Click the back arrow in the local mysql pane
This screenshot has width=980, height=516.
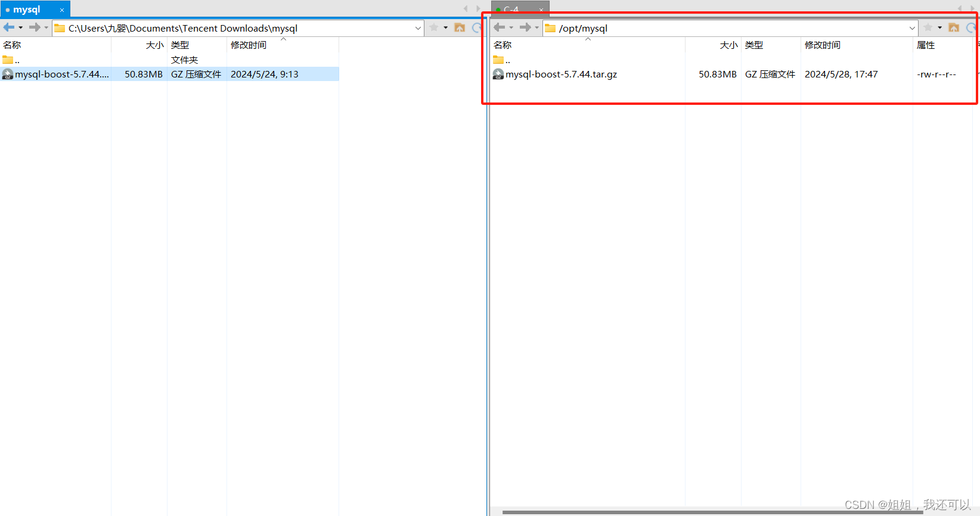point(9,27)
